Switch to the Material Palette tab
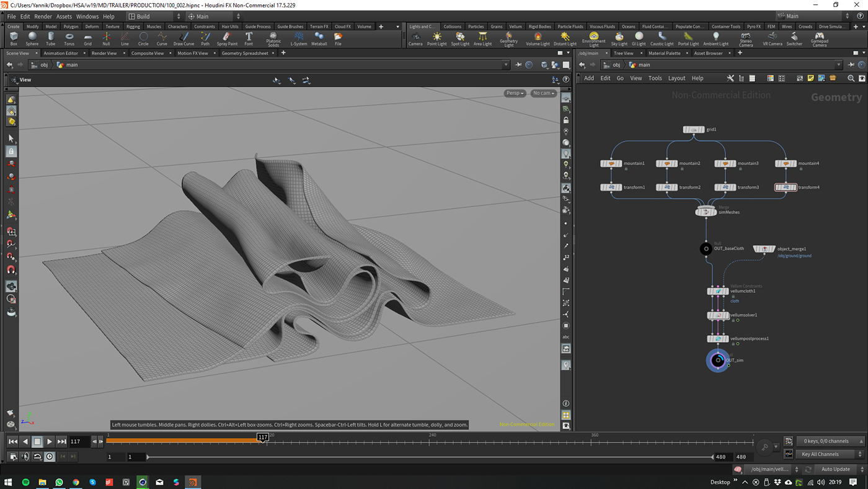 click(x=664, y=53)
